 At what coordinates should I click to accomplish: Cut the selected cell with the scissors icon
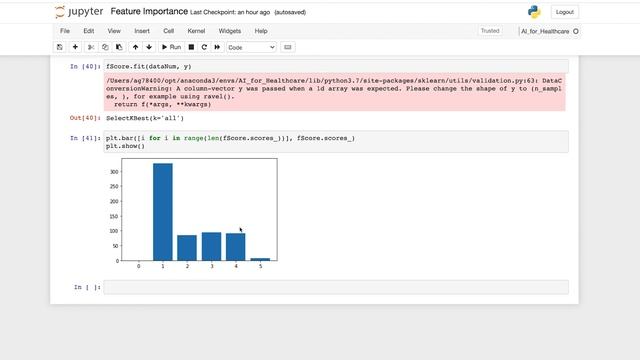coord(91,47)
